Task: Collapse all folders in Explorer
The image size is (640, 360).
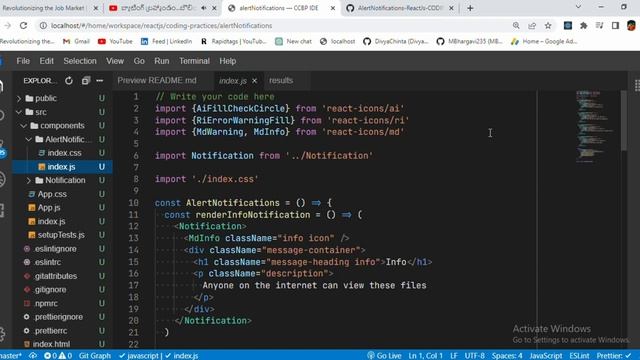Action: click(x=85, y=81)
